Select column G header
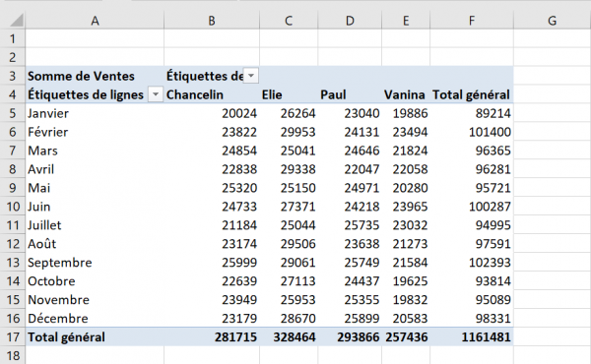The height and width of the screenshot is (364, 591). coord(553,21)
